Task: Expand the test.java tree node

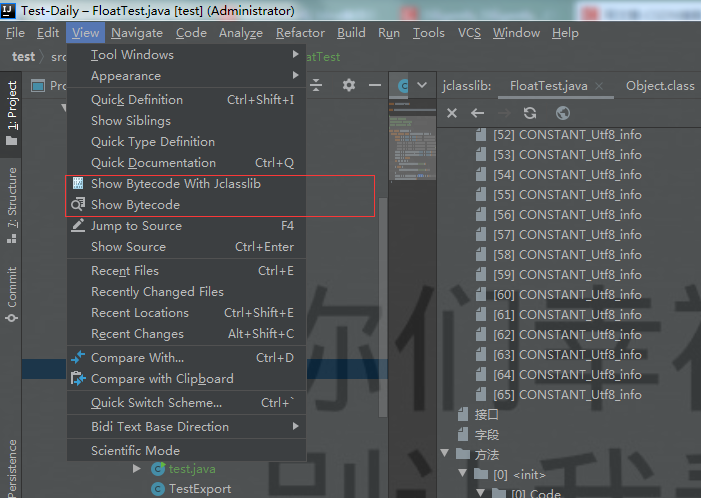Action: pos(137,469)
